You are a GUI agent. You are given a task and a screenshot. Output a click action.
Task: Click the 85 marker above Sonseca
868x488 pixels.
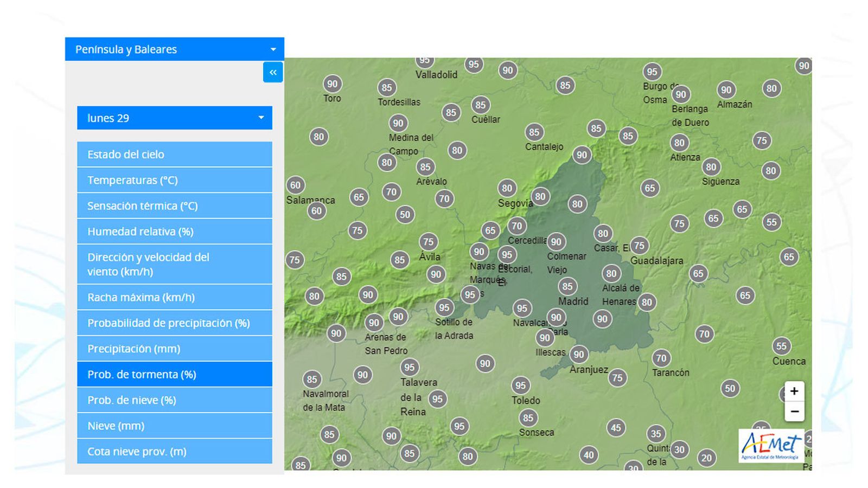pos(528,418)
